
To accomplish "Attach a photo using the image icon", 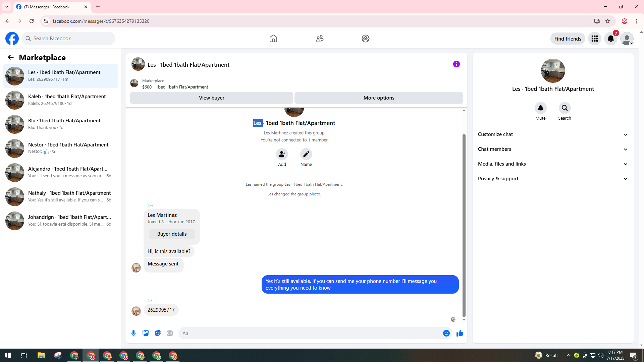I will (146, 333).
